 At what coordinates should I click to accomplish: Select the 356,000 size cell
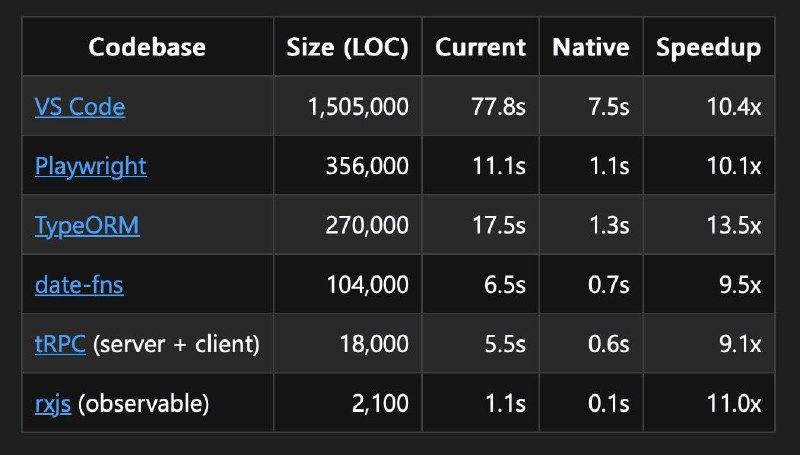[x=348, y=165]
